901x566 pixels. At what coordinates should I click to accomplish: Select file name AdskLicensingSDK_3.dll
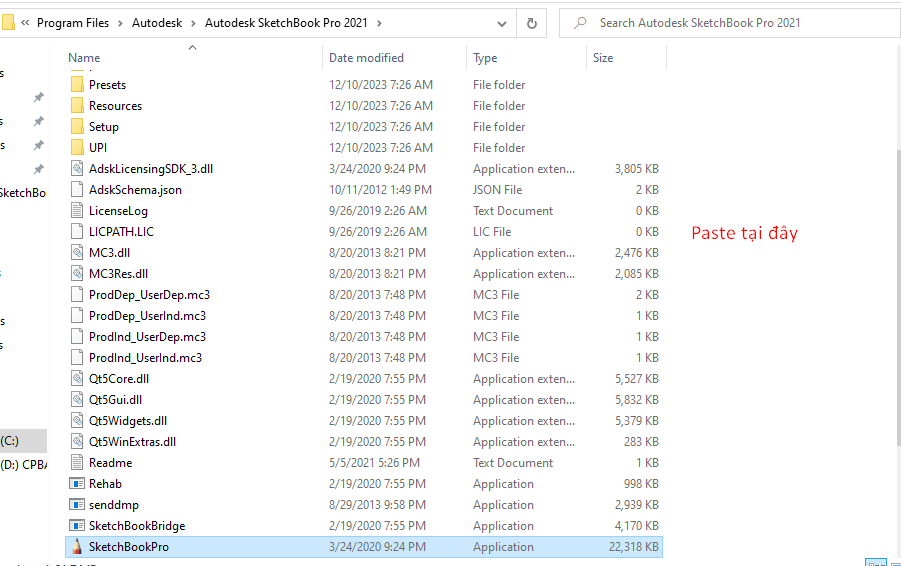tap(151, 168)
